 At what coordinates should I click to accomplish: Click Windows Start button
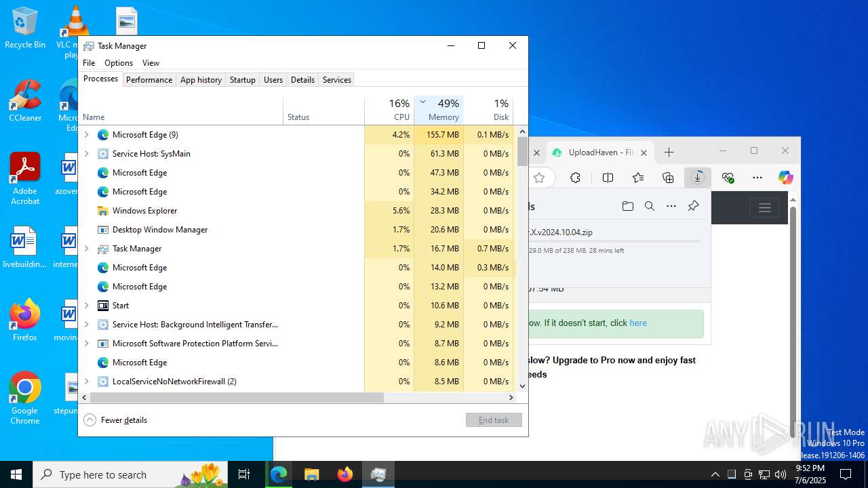pyautogui.click(x=16, y=474)
